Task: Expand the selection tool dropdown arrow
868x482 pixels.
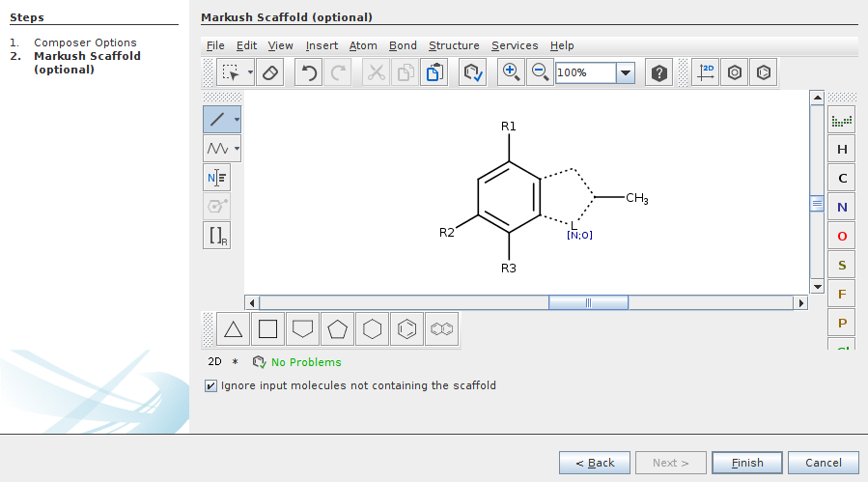Action: [x=250, y=73]
